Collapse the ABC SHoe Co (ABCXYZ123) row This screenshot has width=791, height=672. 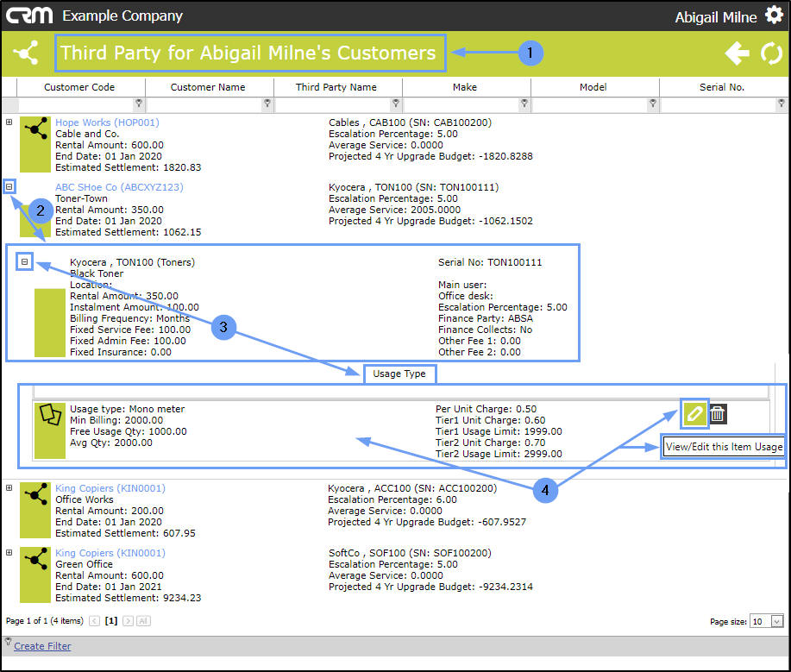(x=9, y=186)
